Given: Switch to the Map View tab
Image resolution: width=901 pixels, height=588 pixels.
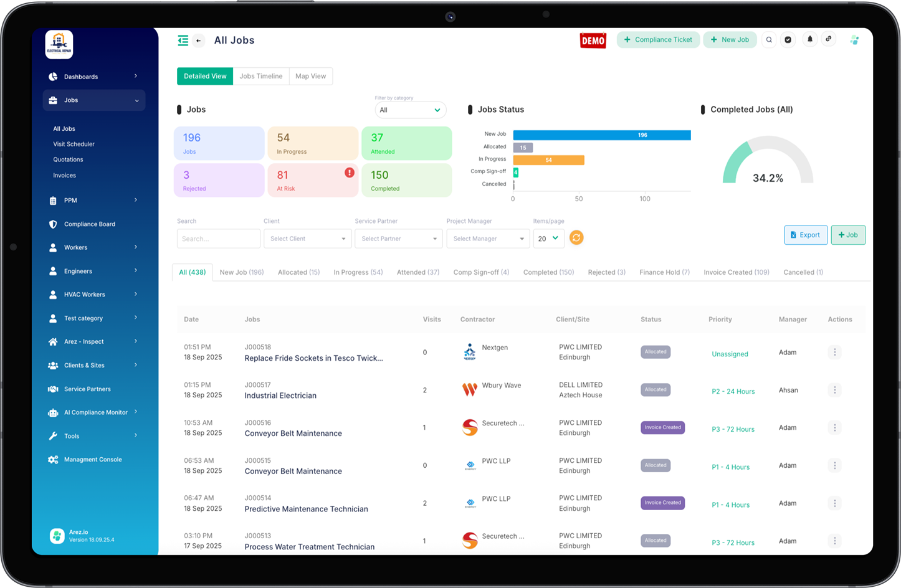Looking at the screenshot, I should click(311, 76).
